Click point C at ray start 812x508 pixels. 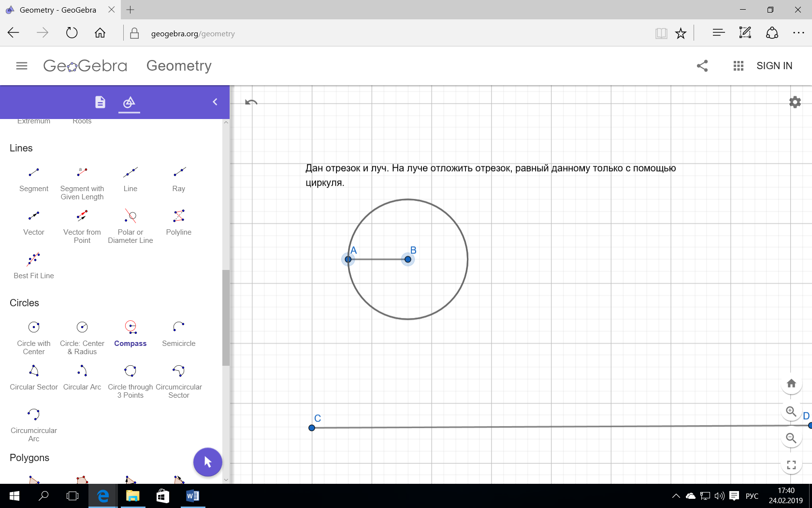pos(312,428)
